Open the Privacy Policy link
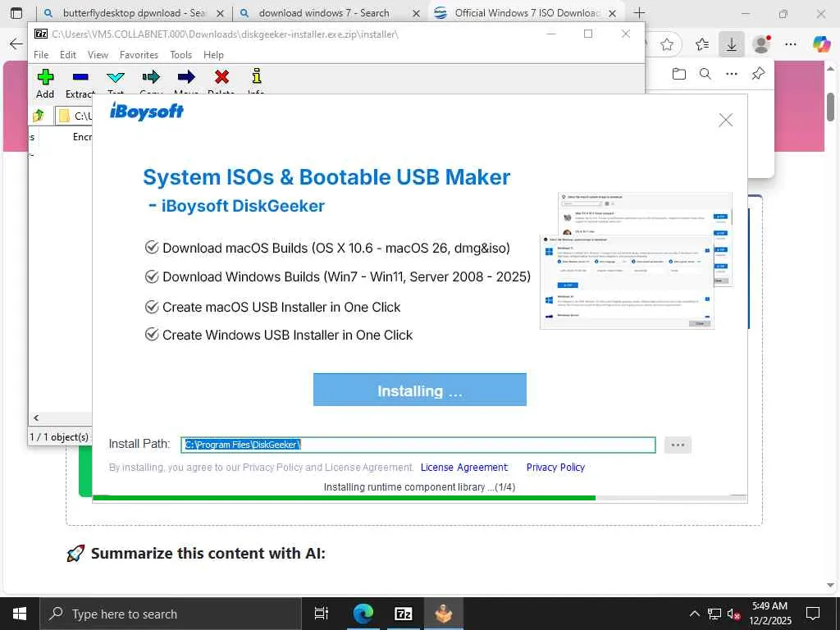 [x=555, y=467]
